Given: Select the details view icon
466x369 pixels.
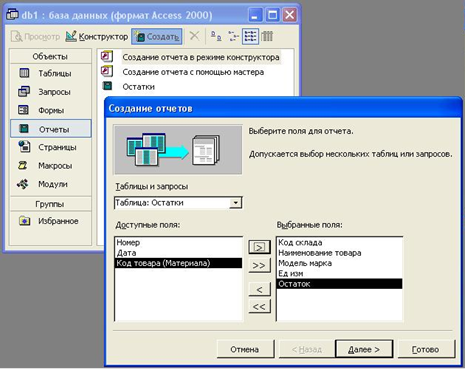Looking at the screenshot, I should [x=267, y=36].
